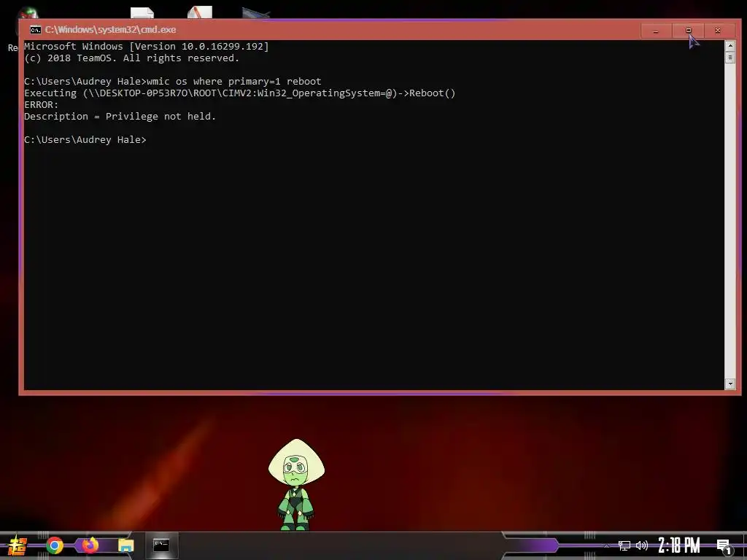The width and height of the screenshot is (747, 560).
Task: Click the 'ERROR:' line in console
Action: coord(42,105)
